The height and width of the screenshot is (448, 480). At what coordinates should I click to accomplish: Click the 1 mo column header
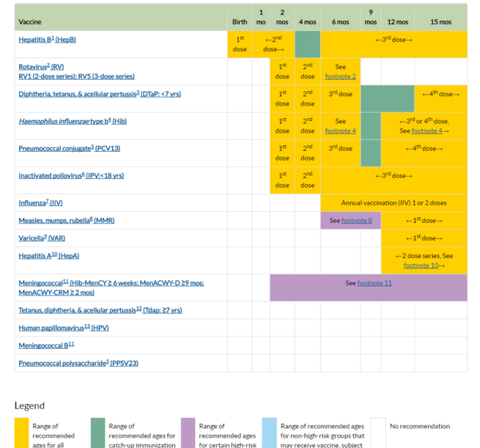261,17
